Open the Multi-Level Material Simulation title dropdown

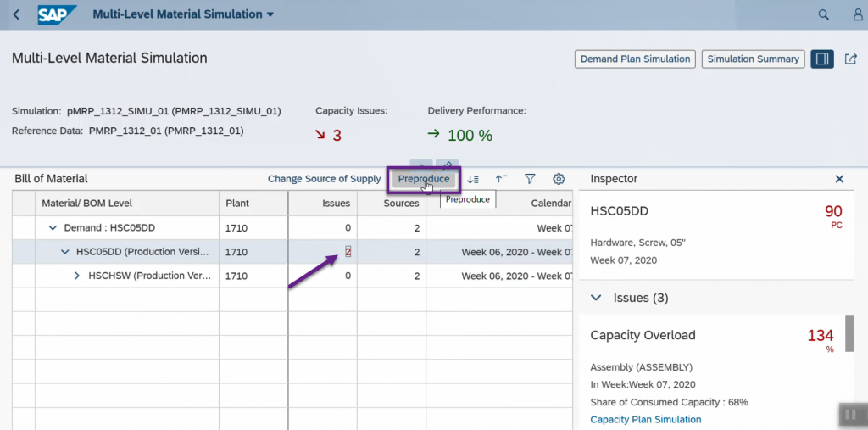point(183,14)
